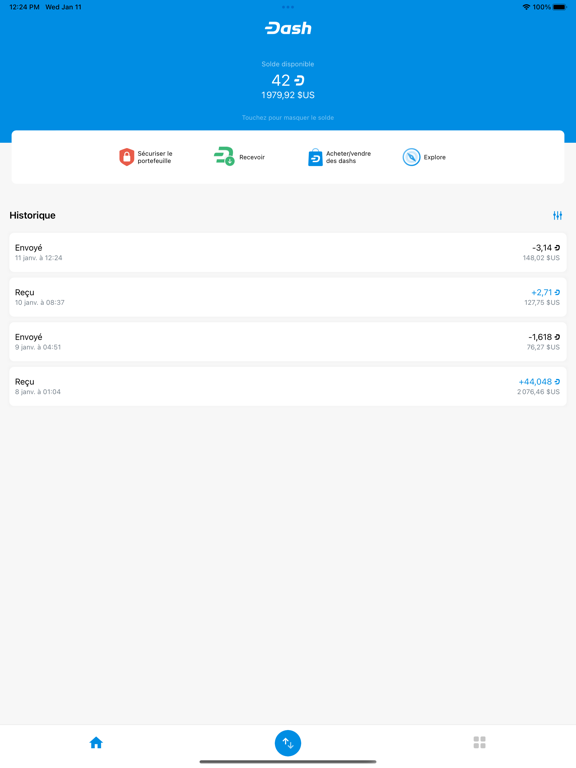Viewport: 576px width, 768px height.
Task: Tap the 42 Dash balance amount
Action: [288, 80]
